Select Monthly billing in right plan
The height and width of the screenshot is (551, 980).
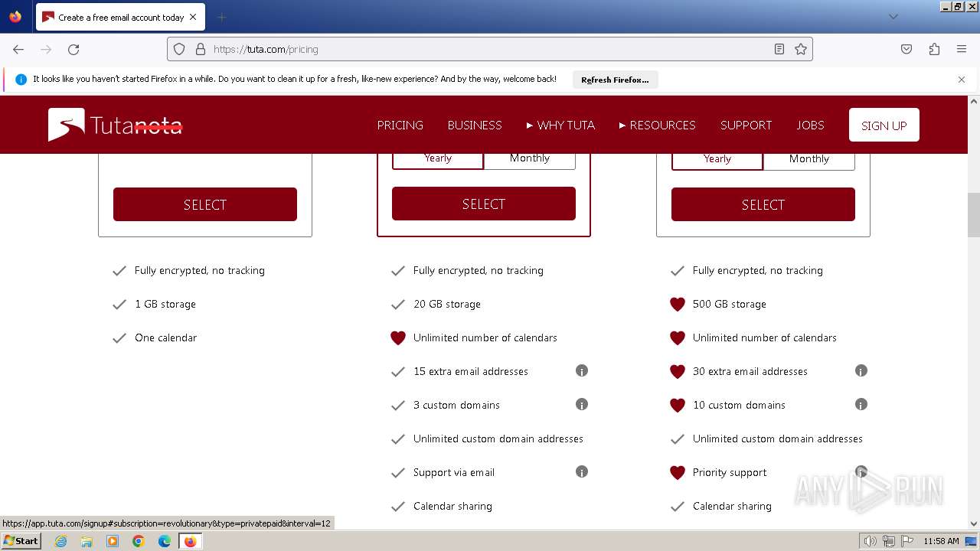809,159
